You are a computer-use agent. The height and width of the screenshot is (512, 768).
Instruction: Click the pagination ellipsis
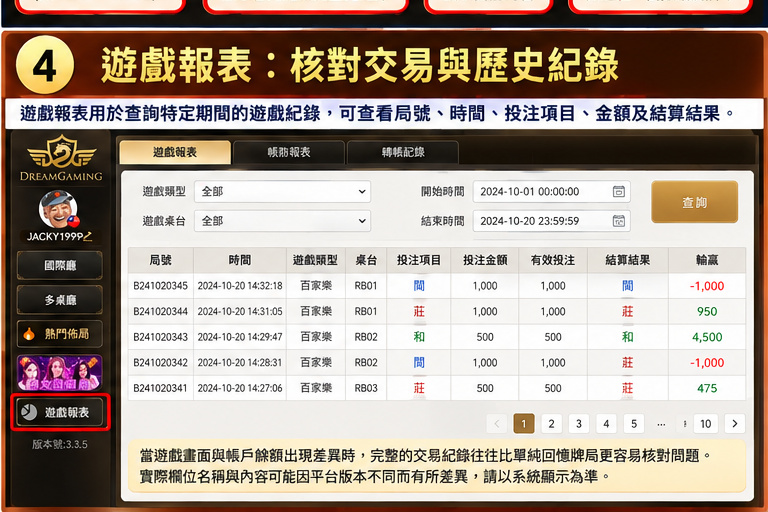click(x=661, y=424)
